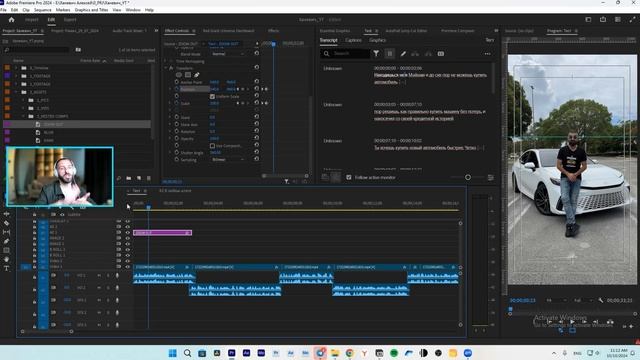Hide the VIDEO 1 track output eye
This screenshot has width=640, height=360.
[127, 267]
